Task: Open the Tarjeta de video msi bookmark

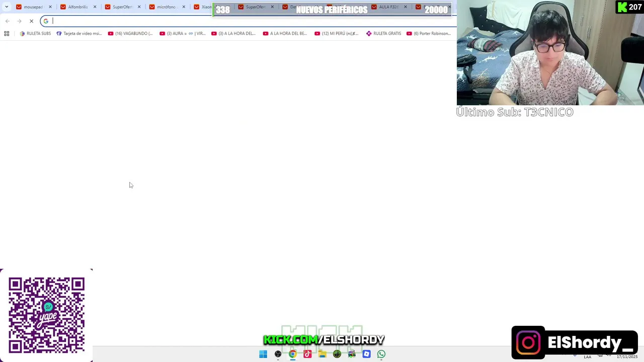Action: coord(79,34)
